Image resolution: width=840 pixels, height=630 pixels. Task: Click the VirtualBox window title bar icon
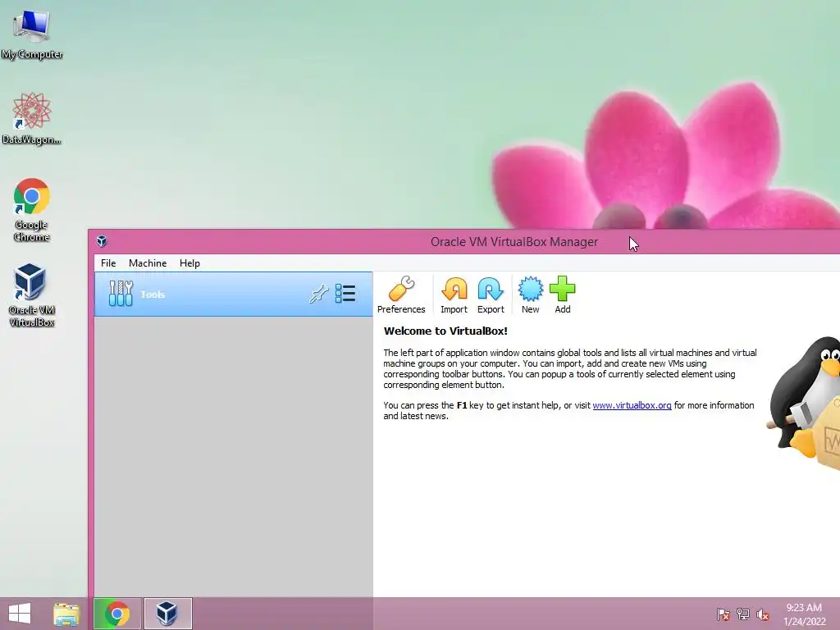pos(102,242)
